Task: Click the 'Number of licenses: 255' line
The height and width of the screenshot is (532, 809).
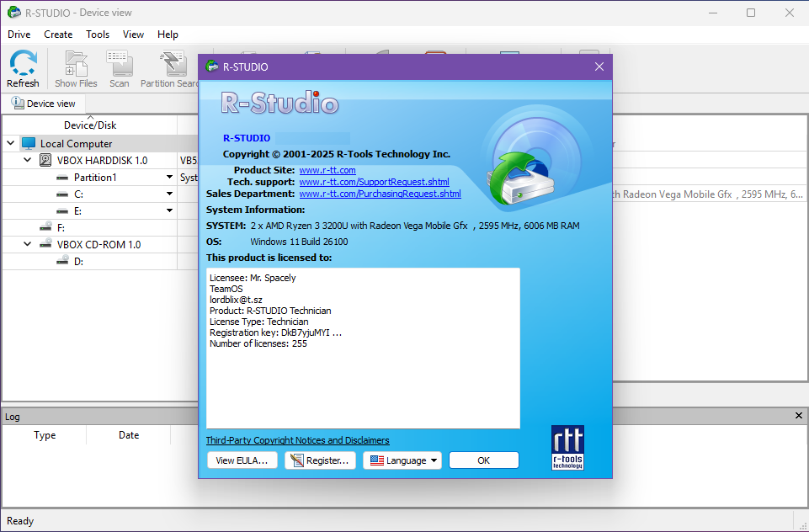Action: [258, 343]
